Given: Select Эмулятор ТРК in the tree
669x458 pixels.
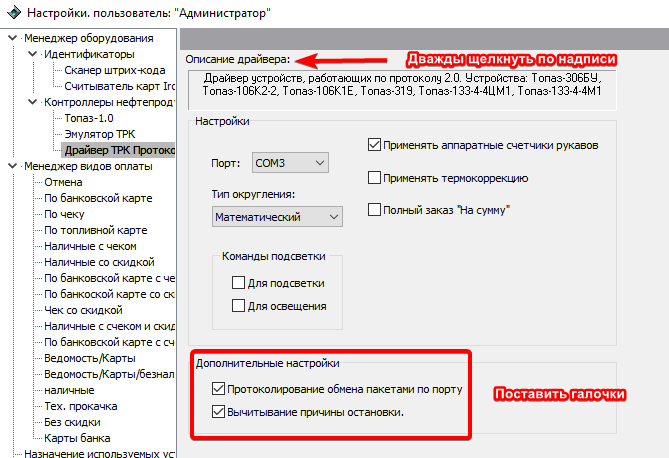Looking at the screenshot, I should point(103,134).
